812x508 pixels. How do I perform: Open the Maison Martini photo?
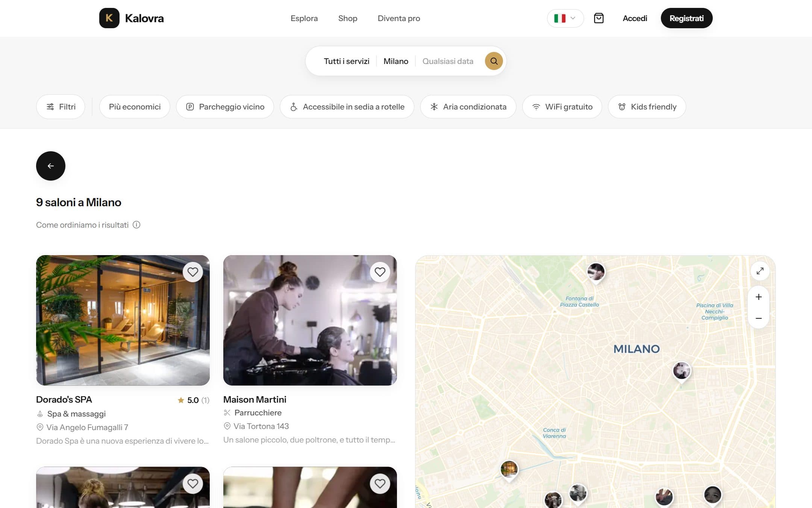pyautogui.click(x=310, y=320)
